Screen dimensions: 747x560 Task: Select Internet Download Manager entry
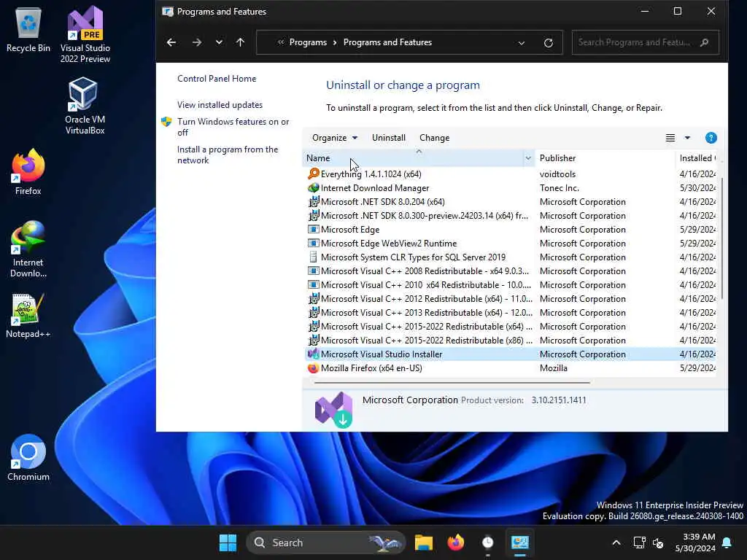coord(511,188)
